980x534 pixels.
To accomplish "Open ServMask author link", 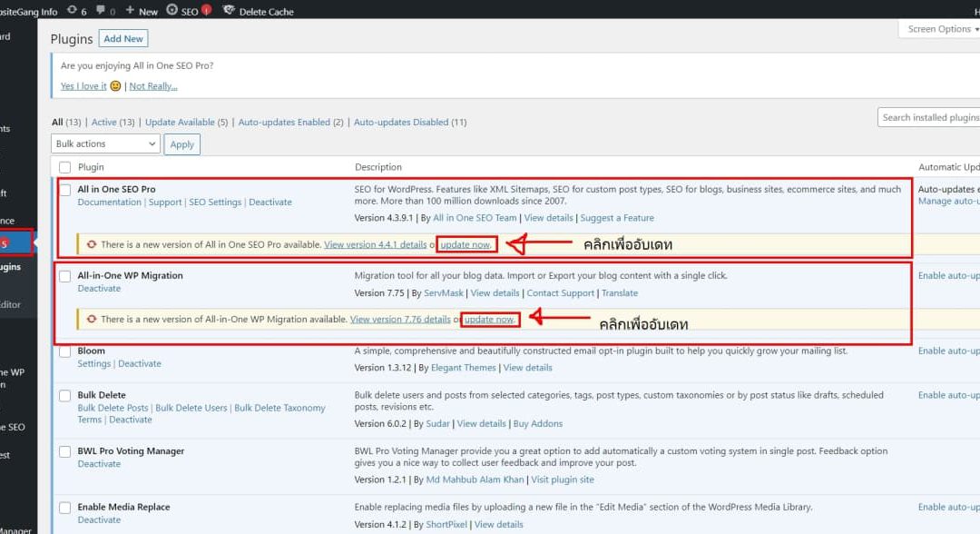I will (x=444, y=292).
